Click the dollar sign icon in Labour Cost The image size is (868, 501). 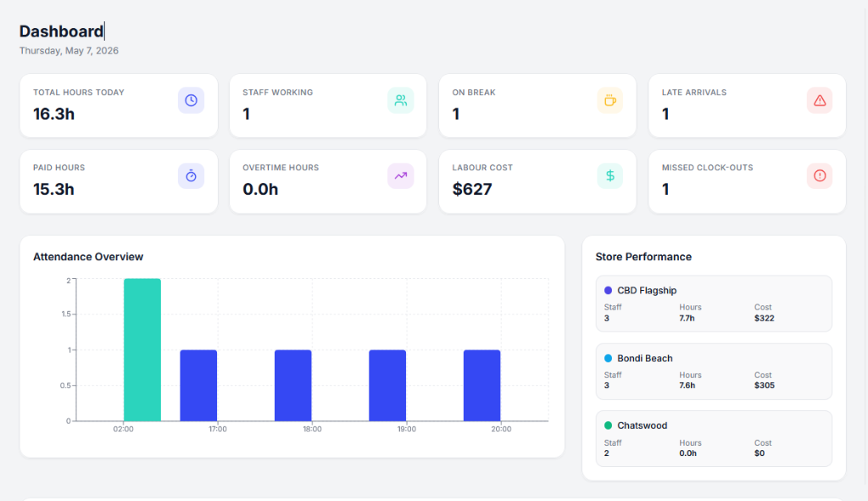point(610,175)
